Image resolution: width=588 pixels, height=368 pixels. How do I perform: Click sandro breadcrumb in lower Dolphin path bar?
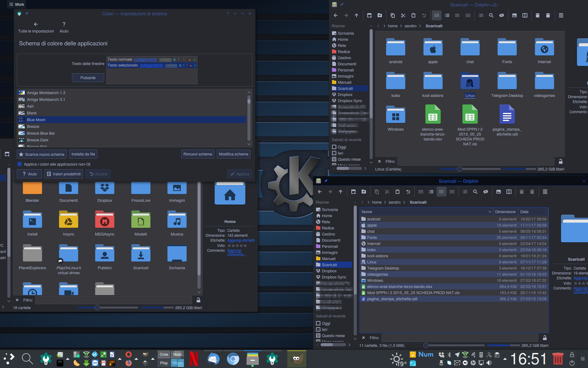click(x=394, y=202)
